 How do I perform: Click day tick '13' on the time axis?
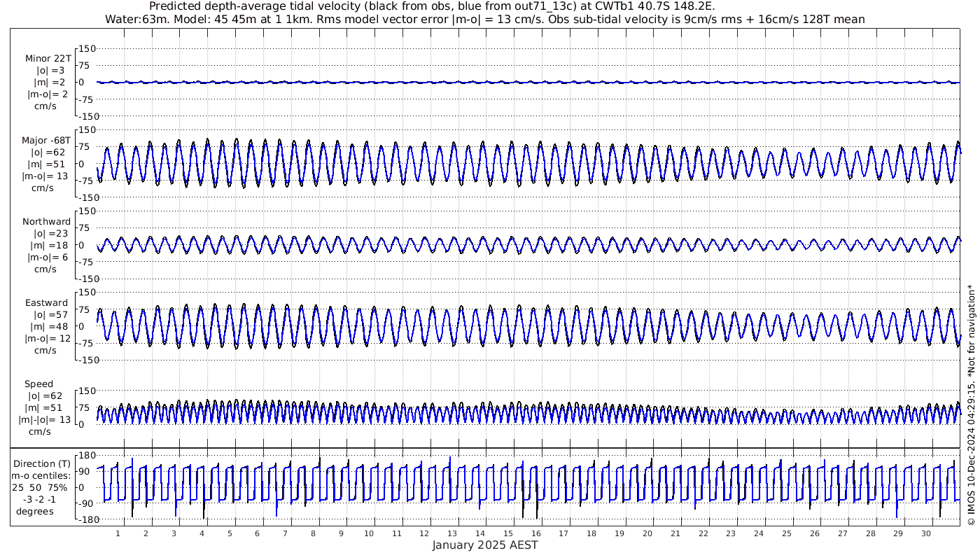452,533
